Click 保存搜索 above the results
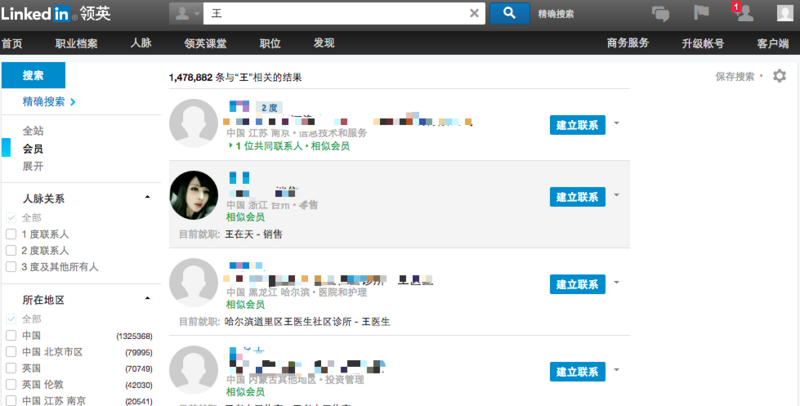 pyautogui.click(x=735, y=77)
